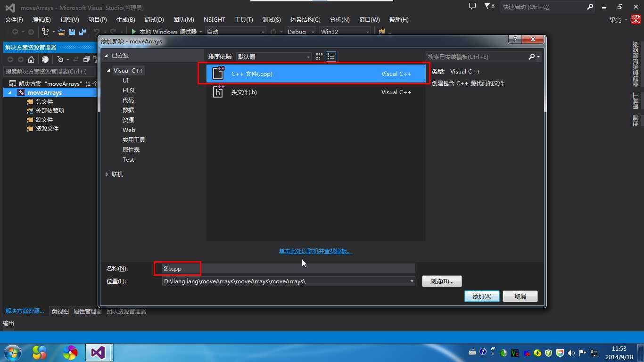
Task: Open the Win32 platform dropdown
Action: coord(345,32)
